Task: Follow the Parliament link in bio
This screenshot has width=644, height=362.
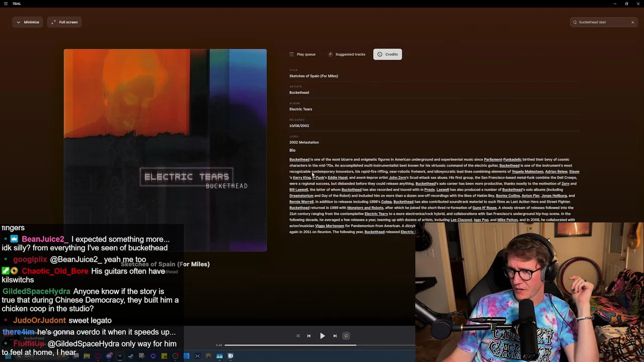Action: 493,159
